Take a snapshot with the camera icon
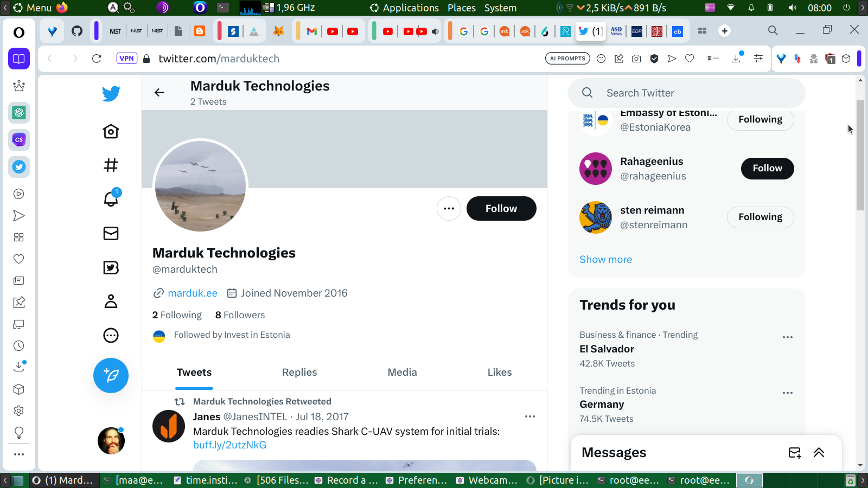This screenshot has width=868, height=488. [636, 59]
